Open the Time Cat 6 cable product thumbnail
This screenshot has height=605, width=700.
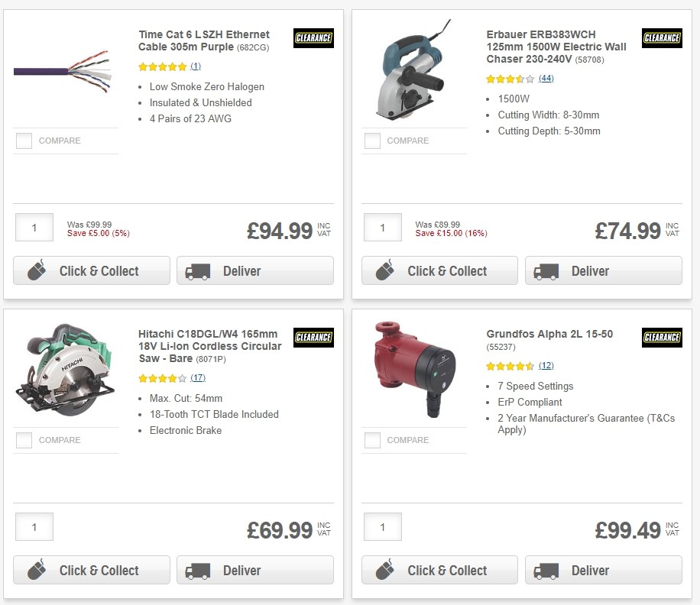click(x=66, y=73)
